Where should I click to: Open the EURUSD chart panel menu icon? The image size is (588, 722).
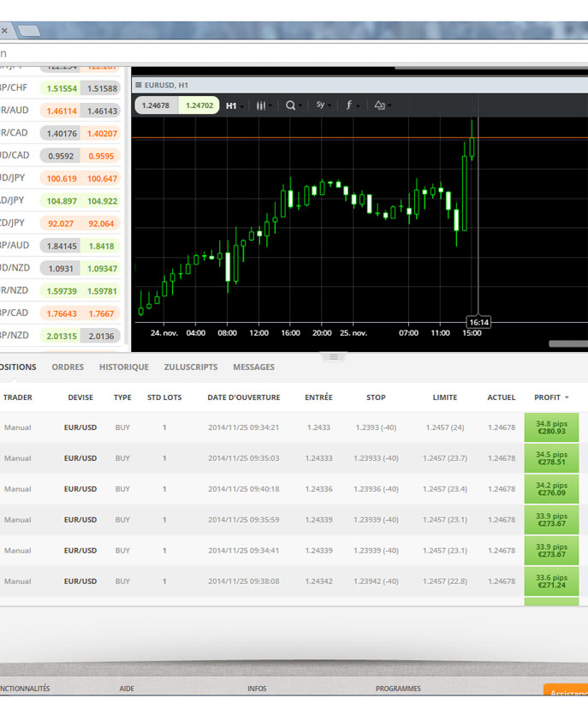click(138, 85)
